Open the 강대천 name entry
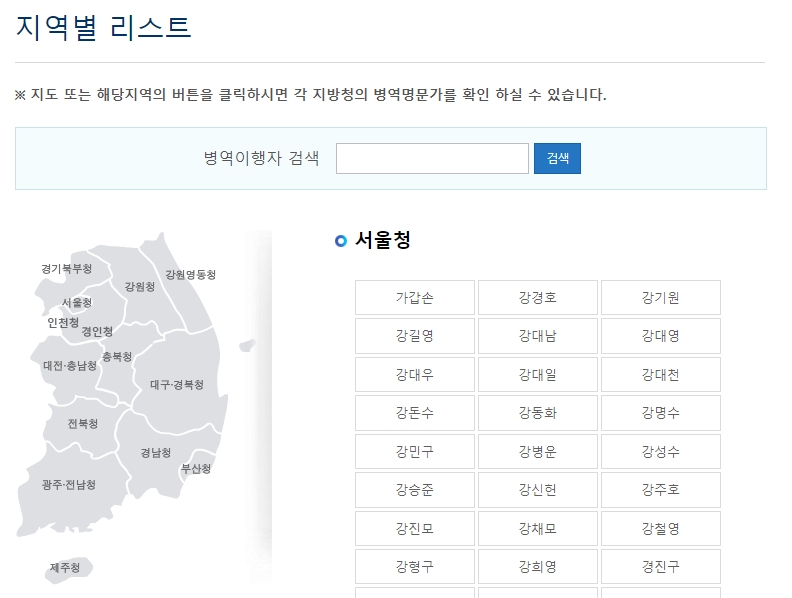The width and height of the screenshot is (792, 598). (x=661, y=375)
